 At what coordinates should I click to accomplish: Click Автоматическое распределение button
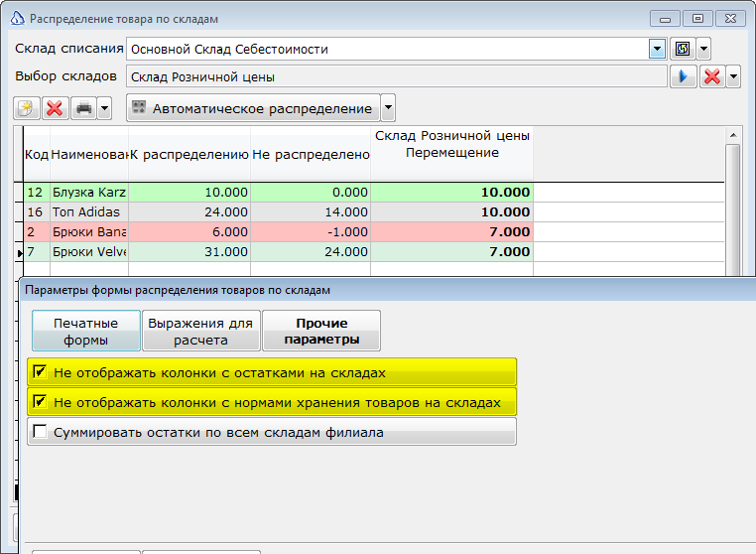pos(254,108)
